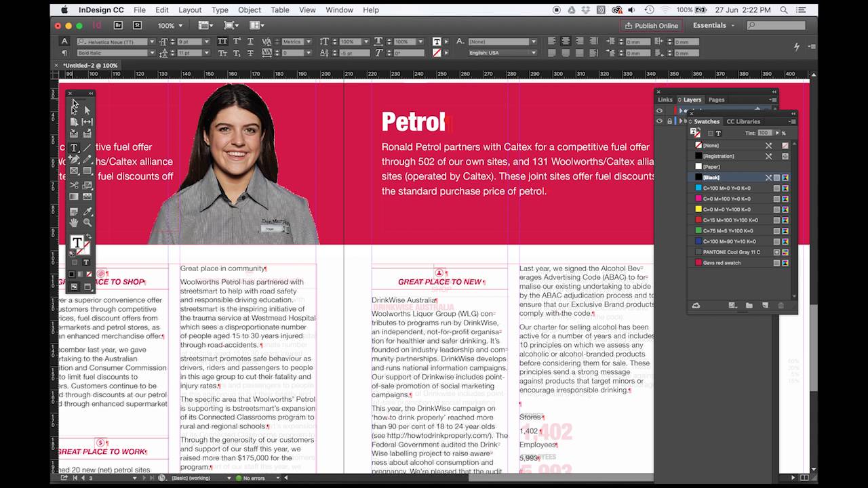Click the Strikethrough T button
Viewport: 868px width, 488px height.
251,53
